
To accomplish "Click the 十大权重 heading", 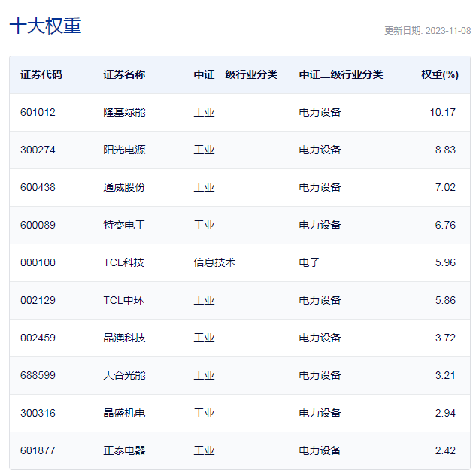I will tap(46, 26).
